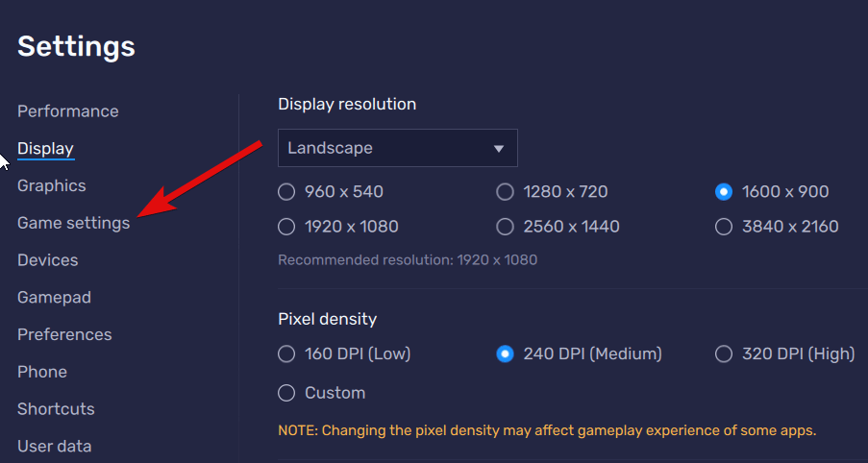
Task: Choose the 3840 x 2160 resolution
Action: coord(724,227)
